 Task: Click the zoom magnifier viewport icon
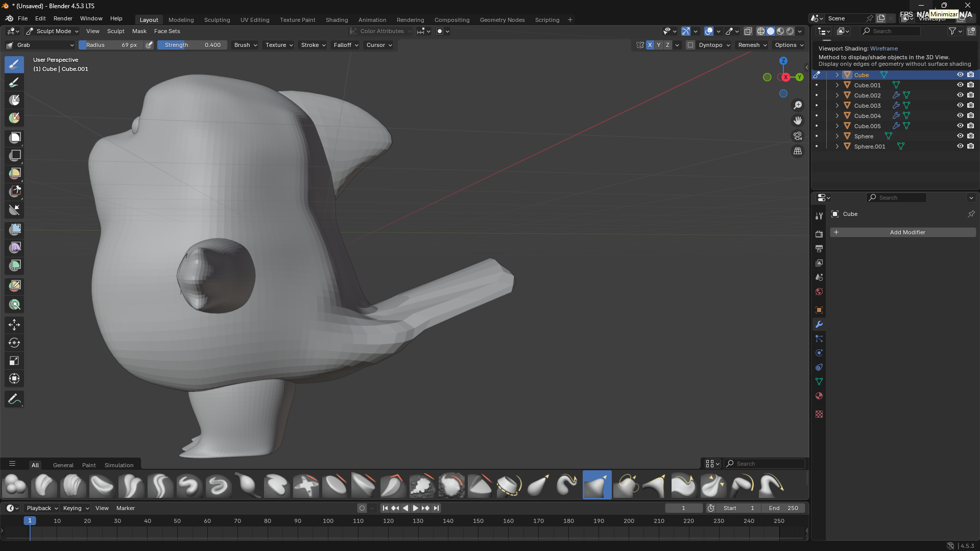[797, 105]
